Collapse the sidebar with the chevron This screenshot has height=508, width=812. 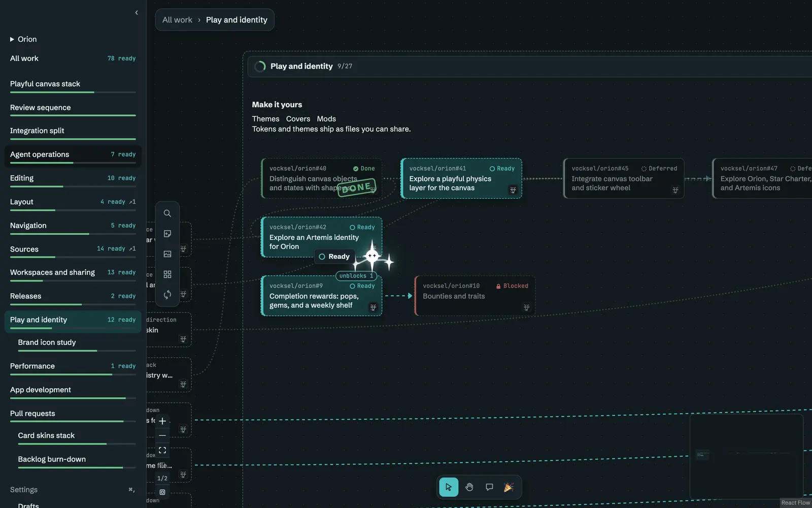(x=137, y=13)
